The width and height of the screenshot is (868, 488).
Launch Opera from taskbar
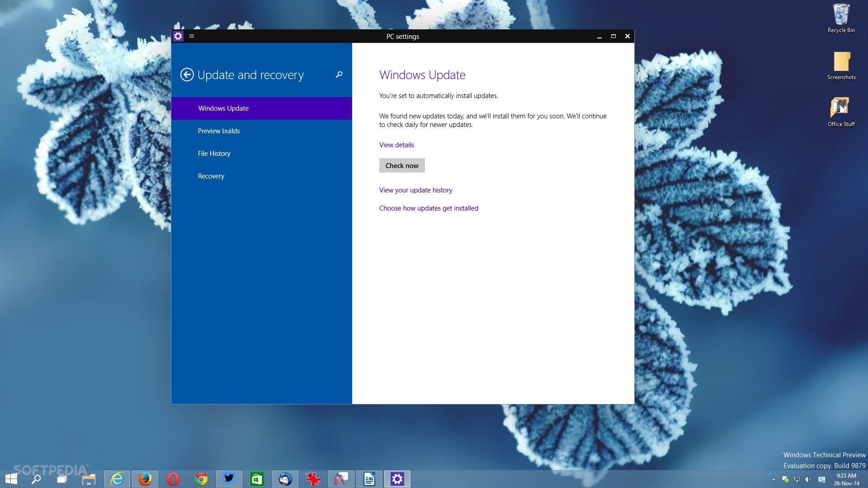[x=173, y=479]
